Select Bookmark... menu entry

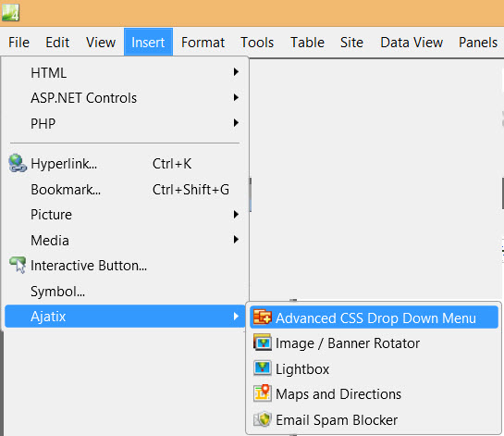[125, 189]
